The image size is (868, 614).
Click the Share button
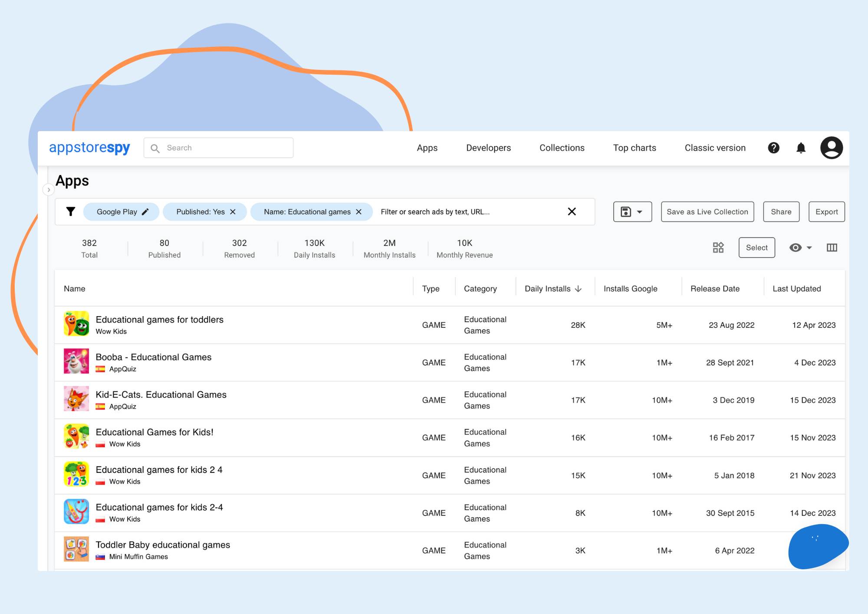(x=781, y=211)
